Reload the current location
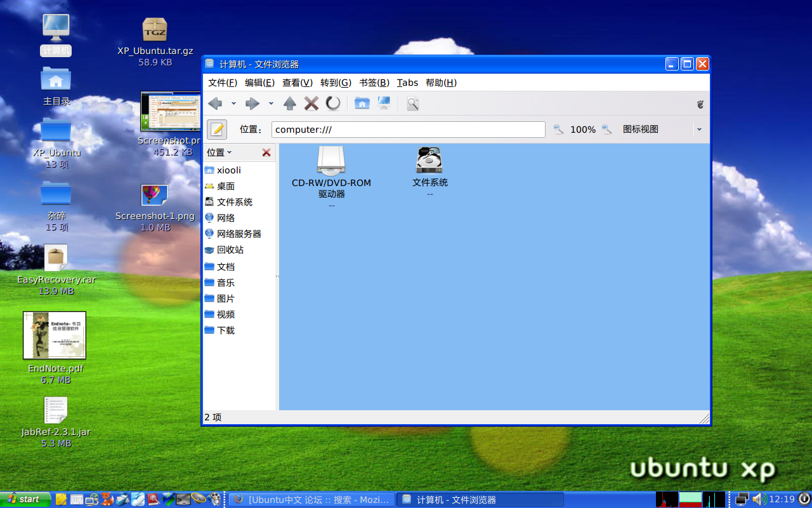Viewport: 812px width, 508px height. click(333, 104)
